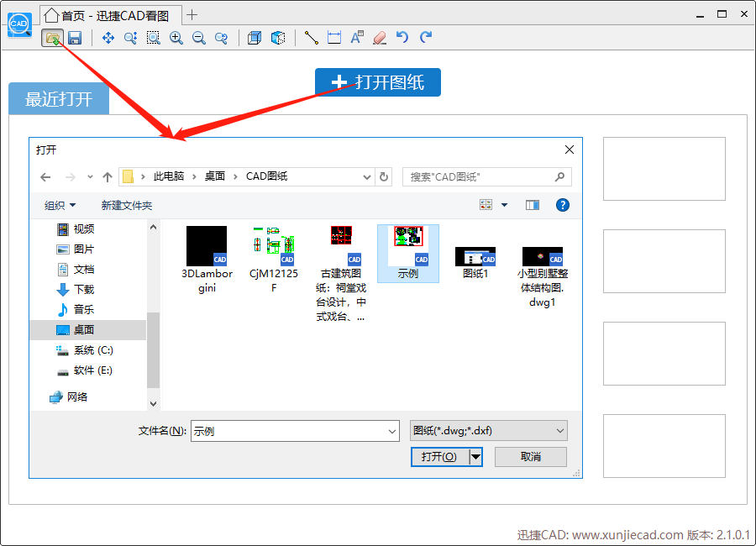The height and width of the screenshot is (546, 756).
Task: Select 软件 (E:) drive
Action: tap(85, 370)
